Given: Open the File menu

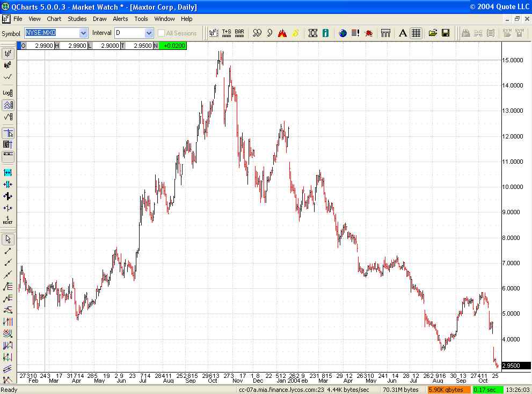Looking at the screenshot, I should coord(18,19).
